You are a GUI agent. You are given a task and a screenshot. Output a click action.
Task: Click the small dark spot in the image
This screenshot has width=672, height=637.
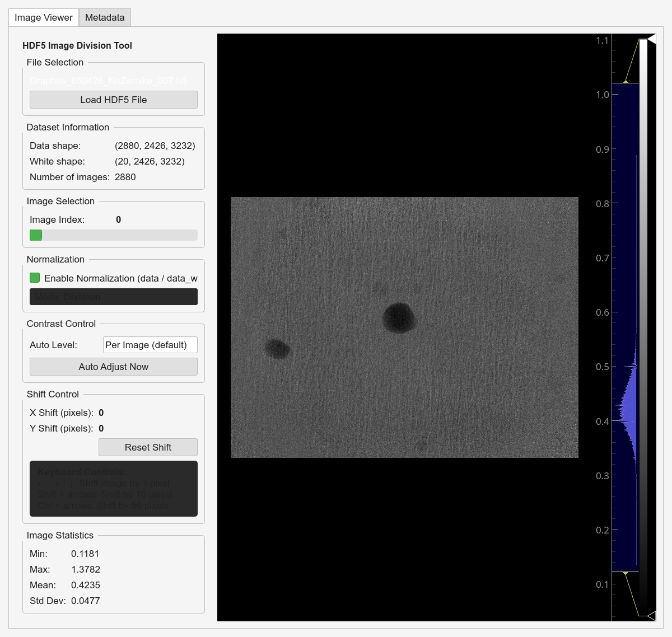[277, 349]
